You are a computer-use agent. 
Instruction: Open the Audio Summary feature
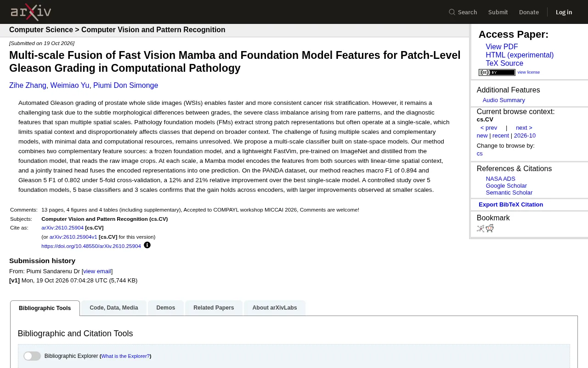503,100
